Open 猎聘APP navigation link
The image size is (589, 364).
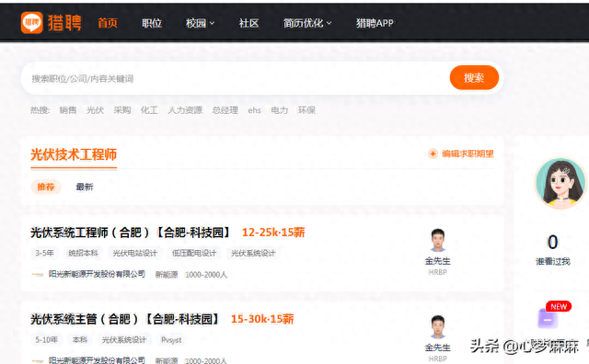[375, 23]
